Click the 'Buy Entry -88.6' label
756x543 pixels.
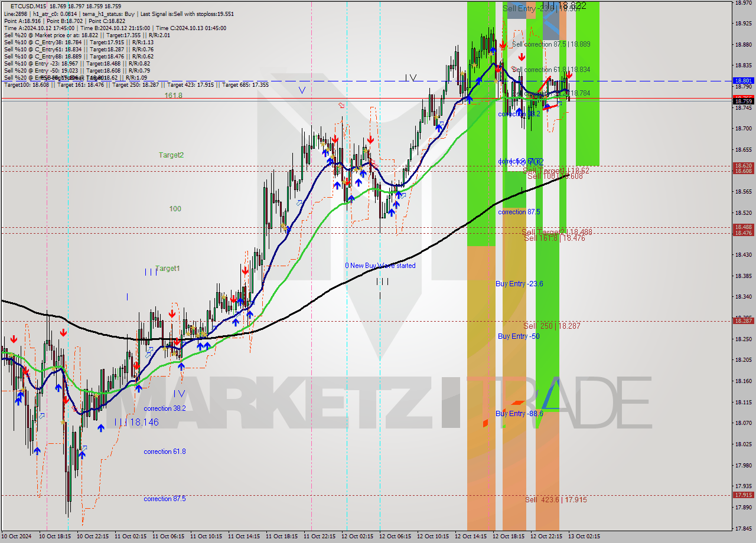[519, 414]
